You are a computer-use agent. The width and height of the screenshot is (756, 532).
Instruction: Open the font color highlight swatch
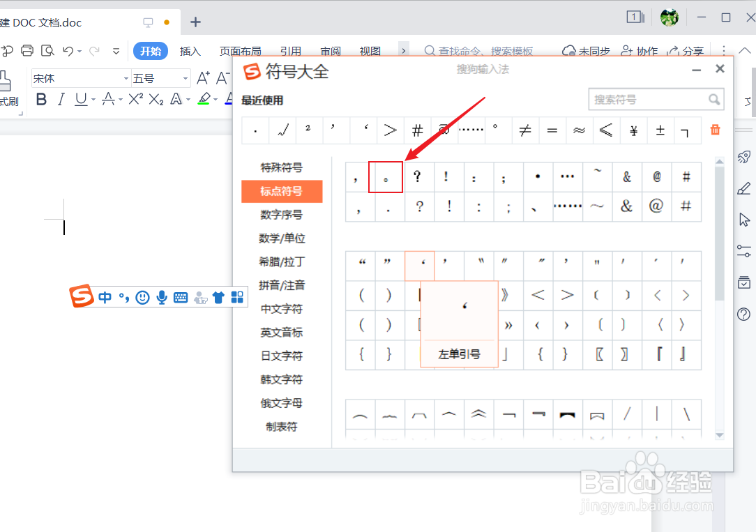(204, 100)
